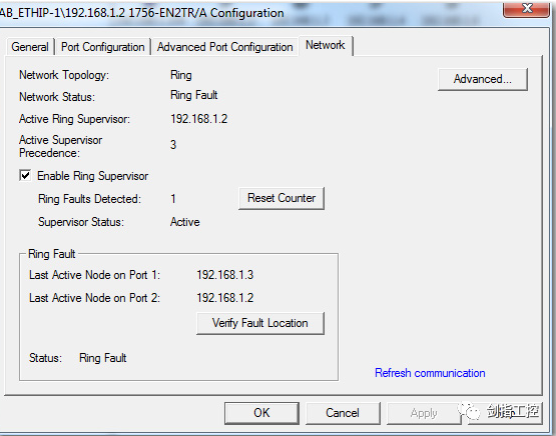Click the Active Supervisor Precedence value 3
Viewport: 556px width, 436px height.
173,145
